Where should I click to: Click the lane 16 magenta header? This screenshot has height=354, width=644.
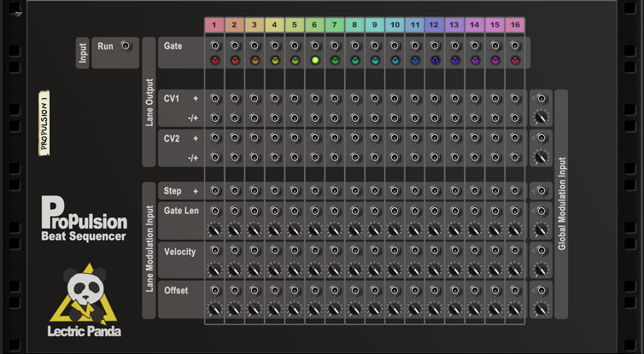(x=515, y=25)
